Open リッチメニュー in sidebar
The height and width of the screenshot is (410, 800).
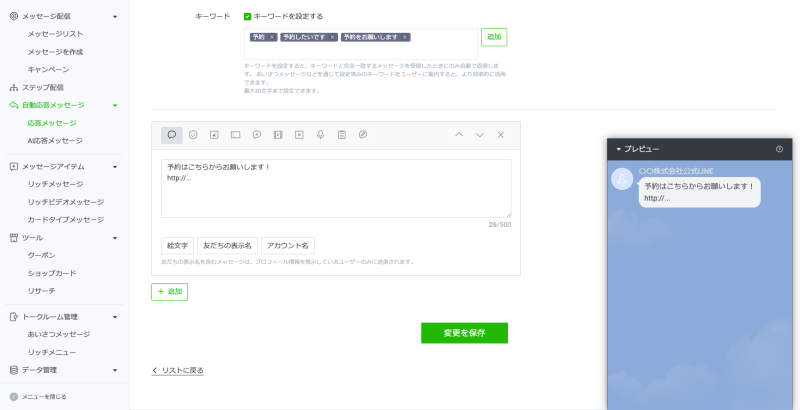[x=53, y=352]
